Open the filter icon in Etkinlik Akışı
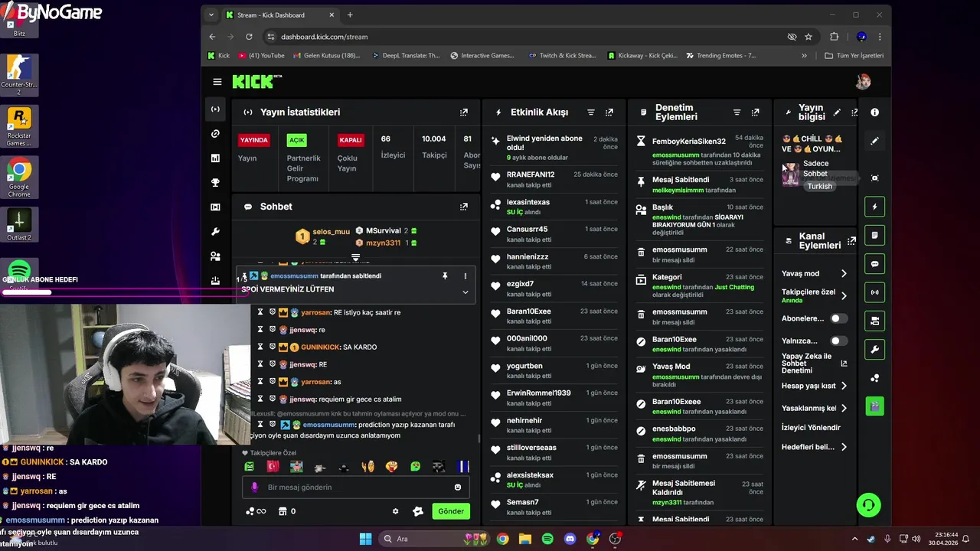 (x=591, y=112)
